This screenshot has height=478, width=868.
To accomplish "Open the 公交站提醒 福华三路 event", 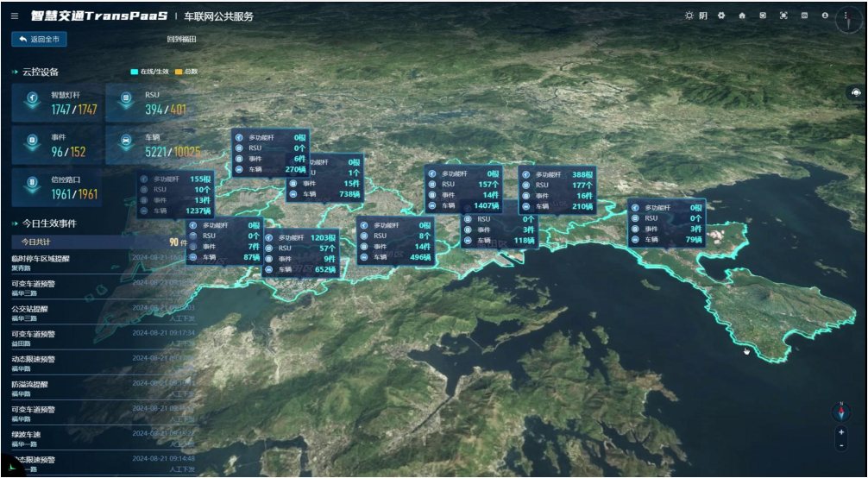I will [x=103, y=313].
